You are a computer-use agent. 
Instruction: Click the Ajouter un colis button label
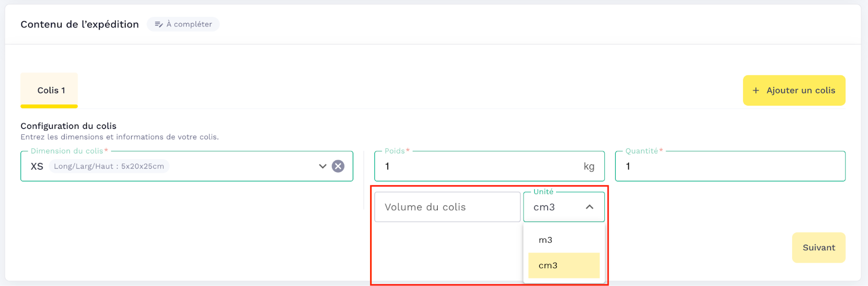pyautogui.click(x=801, y=90)
